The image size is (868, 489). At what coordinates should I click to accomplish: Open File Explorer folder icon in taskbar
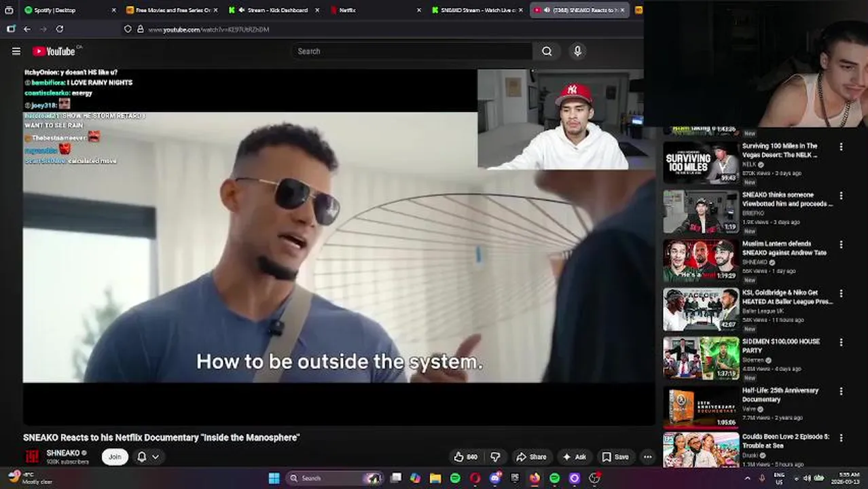point(435,478)
